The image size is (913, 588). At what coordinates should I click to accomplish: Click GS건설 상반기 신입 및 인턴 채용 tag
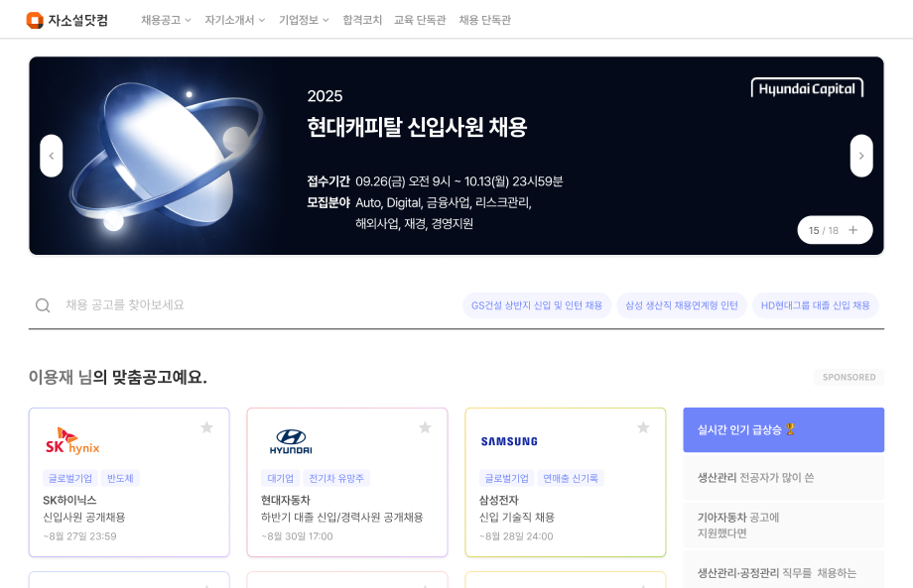537,305
